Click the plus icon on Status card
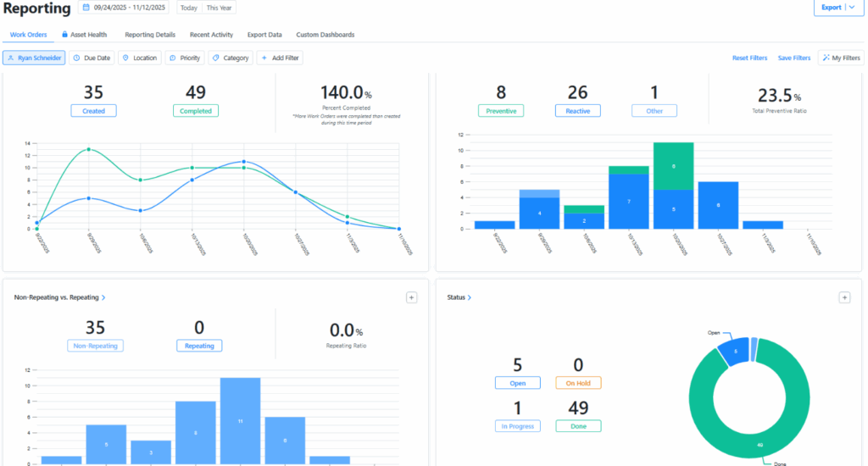 point(844,297)
